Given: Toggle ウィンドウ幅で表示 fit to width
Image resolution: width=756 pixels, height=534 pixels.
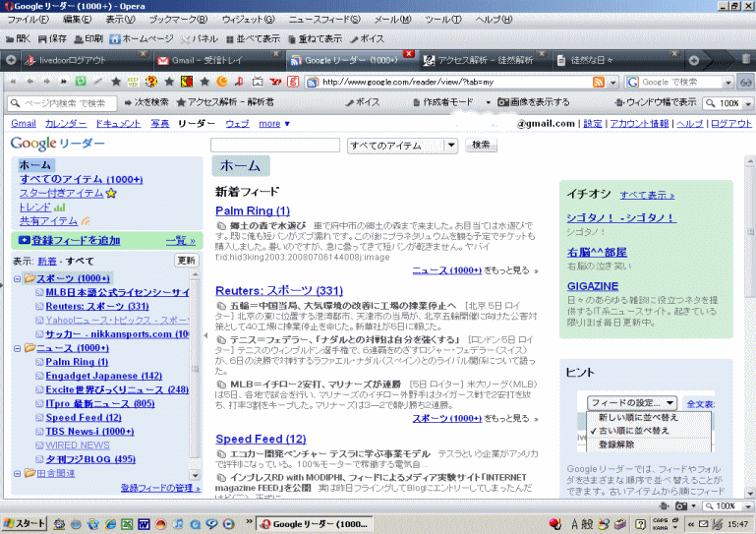Looking at the screenshot, I should pos(656,102).
